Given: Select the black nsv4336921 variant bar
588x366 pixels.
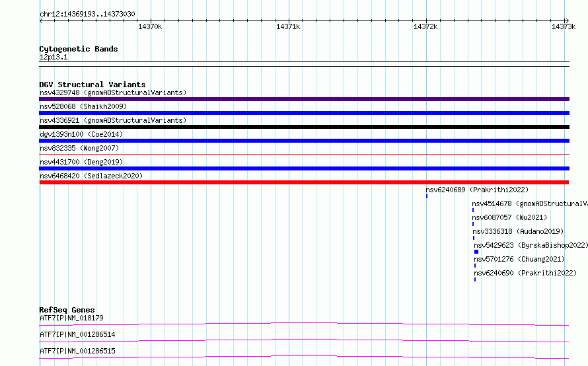Looking at the screenshot, I should [x=304, y=127].
